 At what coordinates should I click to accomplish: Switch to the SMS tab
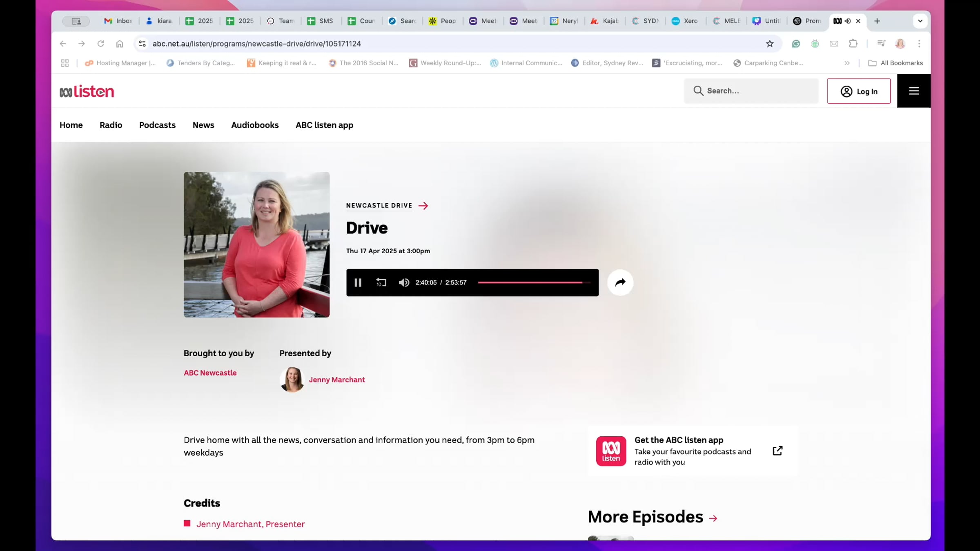coord(321,21)
